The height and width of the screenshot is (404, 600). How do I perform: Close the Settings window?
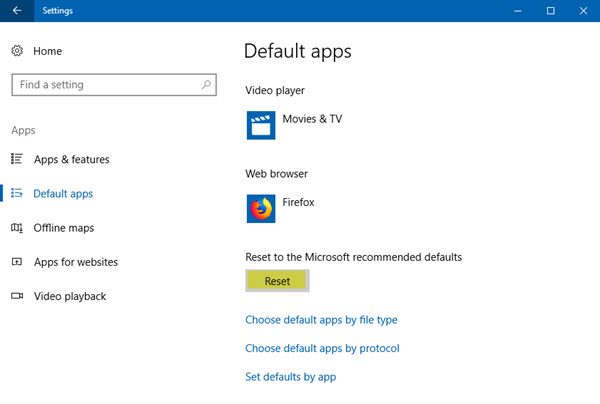pos(581,10)
